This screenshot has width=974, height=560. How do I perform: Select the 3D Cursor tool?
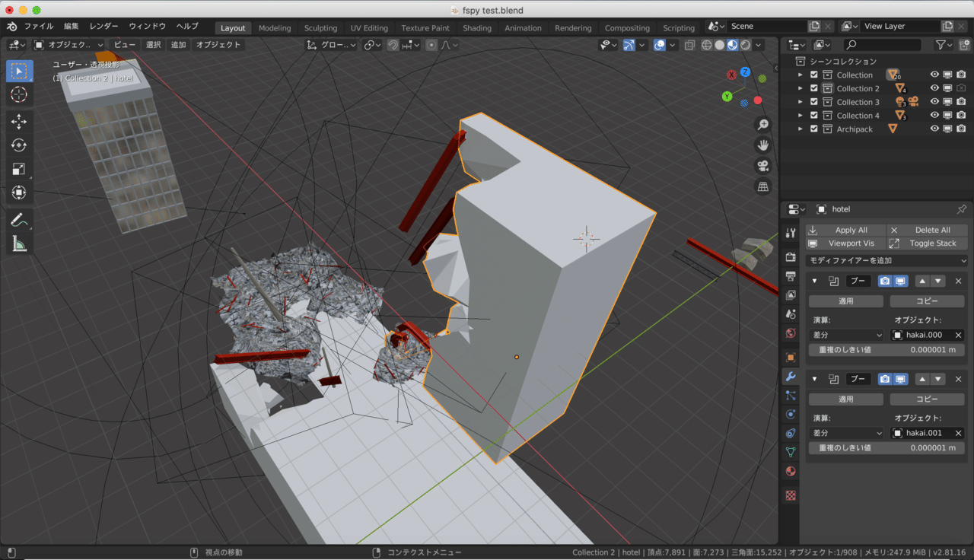(x=20, y=94)
